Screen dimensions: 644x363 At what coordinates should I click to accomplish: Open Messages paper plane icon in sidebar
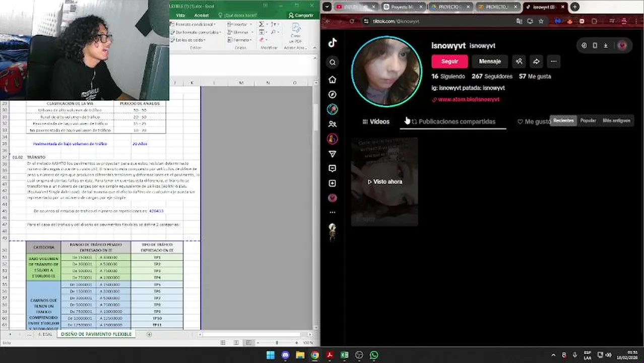(x=333, y=154)
